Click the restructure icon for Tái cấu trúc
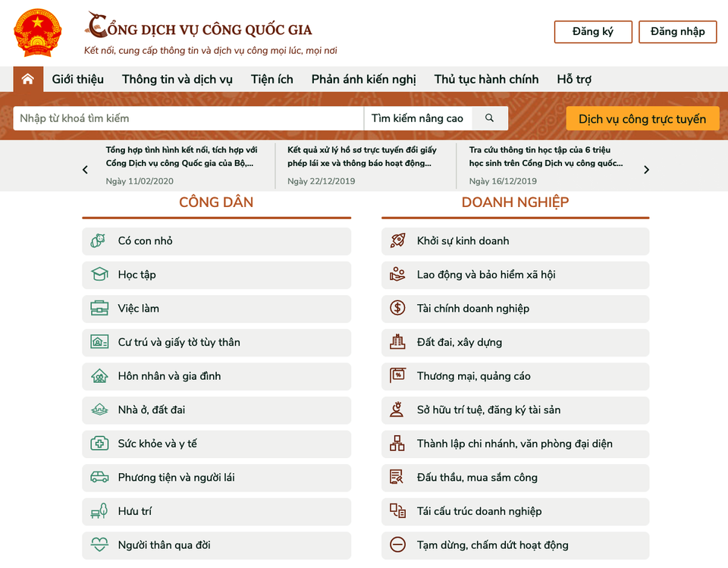 click(x=397, y=511)
